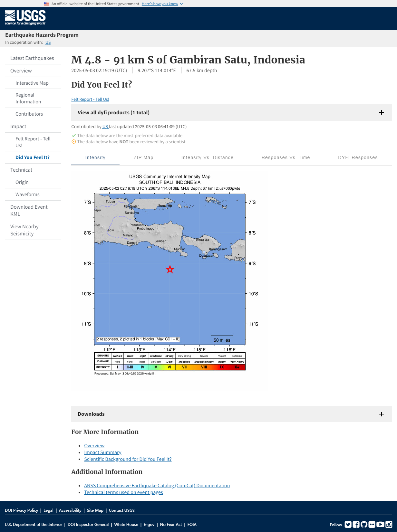The height and width of the screenshot is (532, 397).
Task: Open Technical terms used on event pages
Action: click(123, 492)
